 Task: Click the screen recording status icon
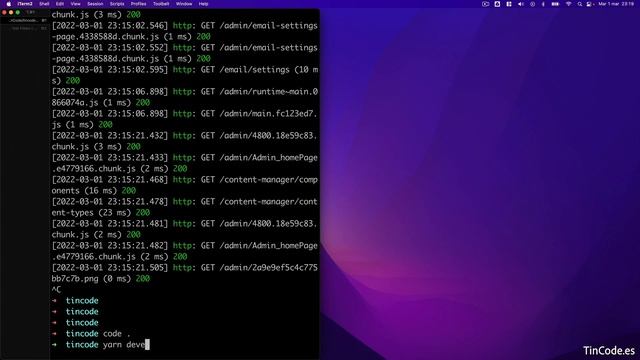click(x=485, y=4)
